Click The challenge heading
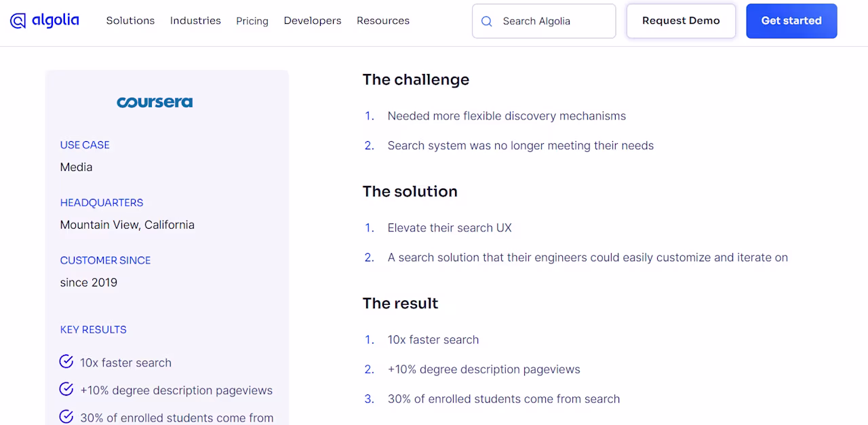This screenshot has width=868, height=425. (x=416, y=79)
